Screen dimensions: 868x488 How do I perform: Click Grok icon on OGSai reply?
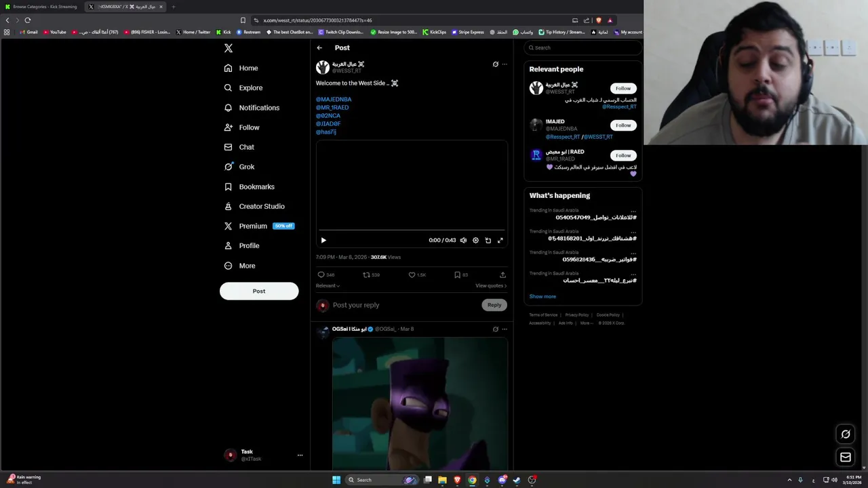[496, 329]
